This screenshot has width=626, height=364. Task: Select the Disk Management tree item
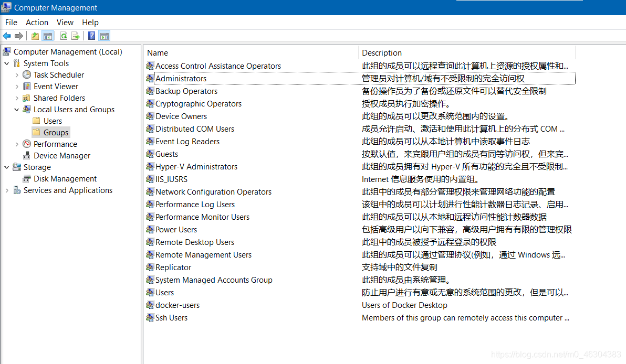[x=65, y=179]
